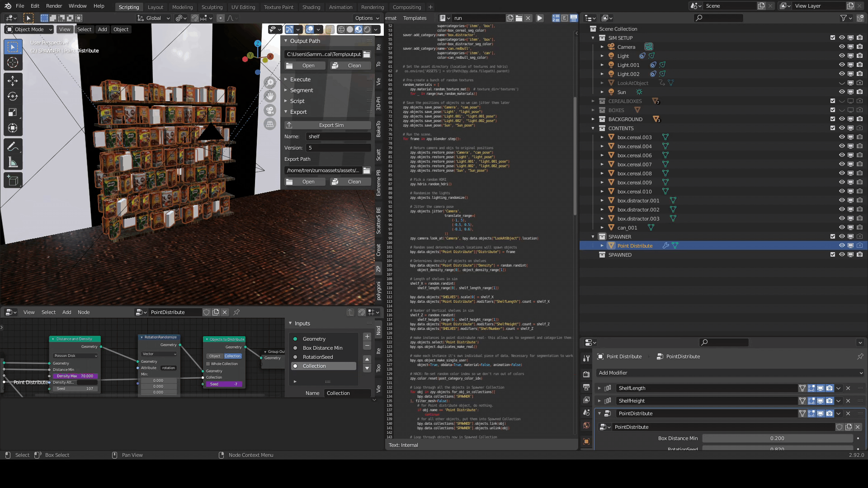Click Export Sim button
Viewport: 868px width, 488px height.
point(328,125)
